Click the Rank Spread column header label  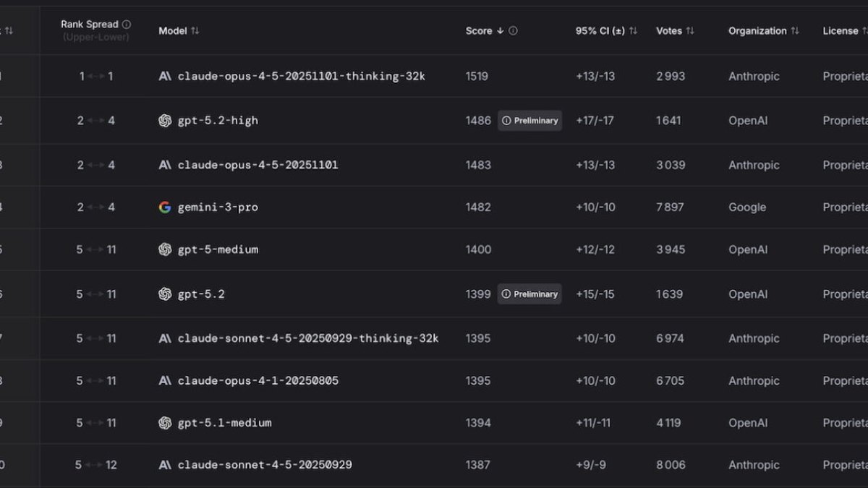pyautogui.click(x=89, y=25)
